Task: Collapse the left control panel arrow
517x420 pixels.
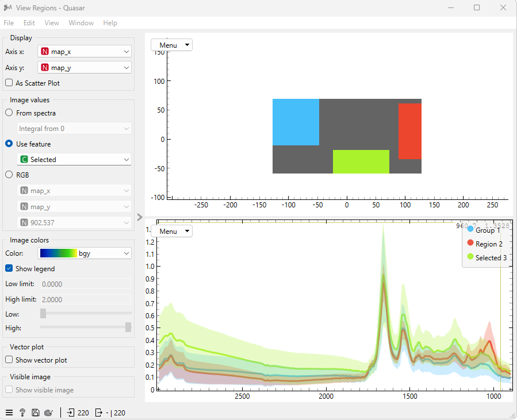Action: click(x=140, y=217)
